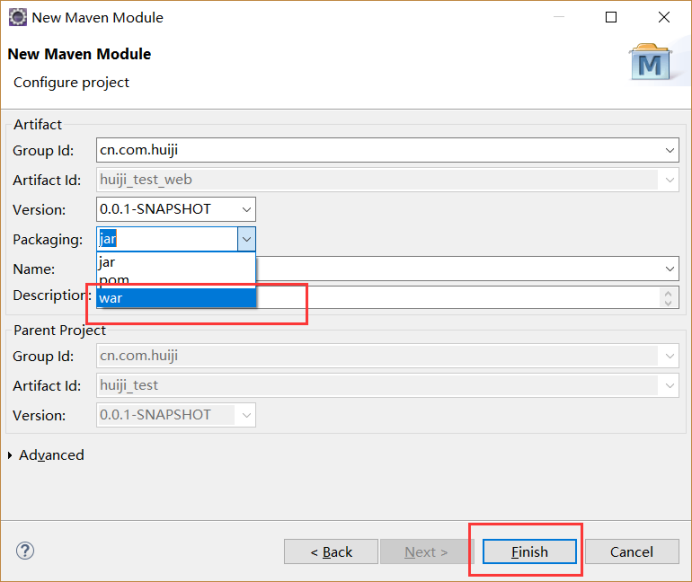692x582 pixels.
Task: Click the Finish button
Action: tap(530, 552)
